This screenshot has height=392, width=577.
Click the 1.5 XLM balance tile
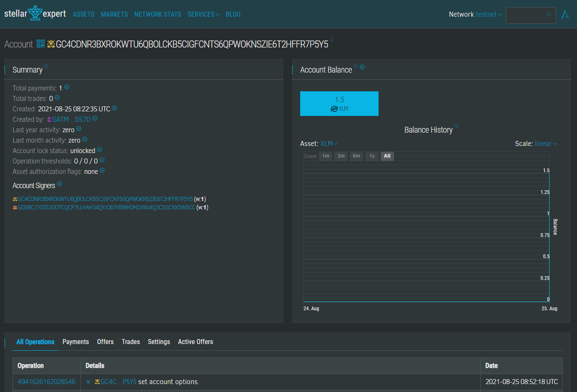click(339, 103)
